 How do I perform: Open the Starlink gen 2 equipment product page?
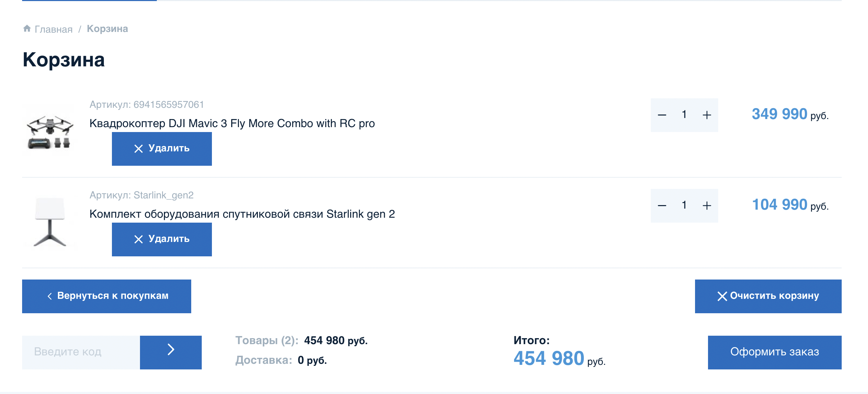tap(242, 215)
